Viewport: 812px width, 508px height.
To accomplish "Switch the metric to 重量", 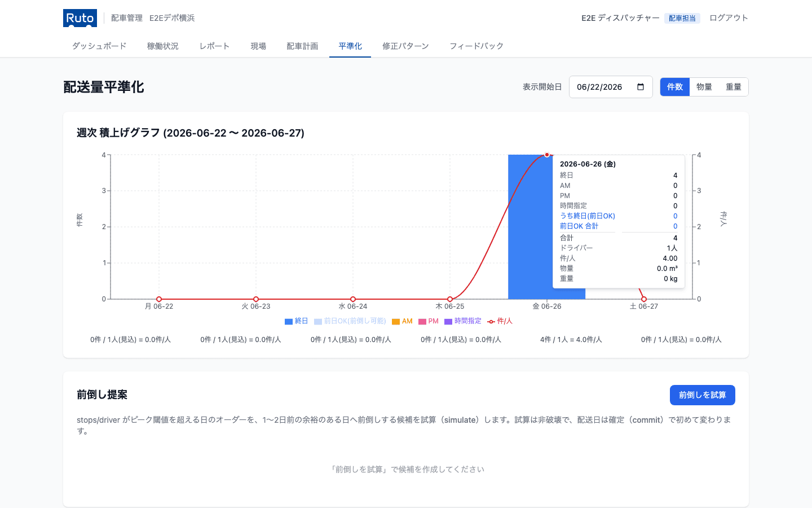I will [x=734, y=87].
